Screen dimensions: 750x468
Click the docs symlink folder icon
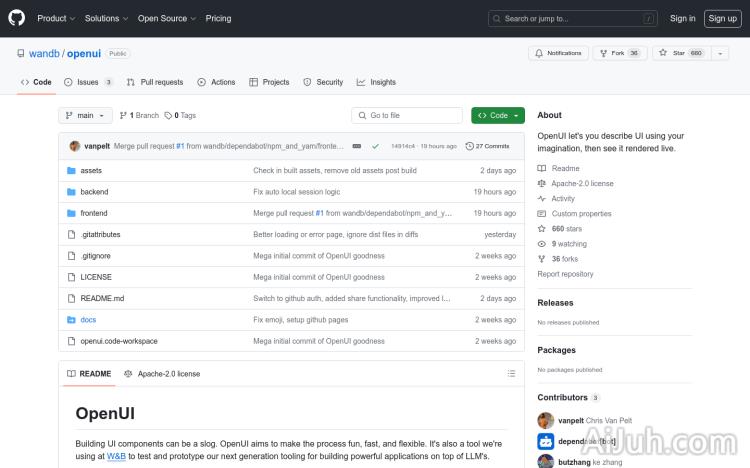point(71,320)
